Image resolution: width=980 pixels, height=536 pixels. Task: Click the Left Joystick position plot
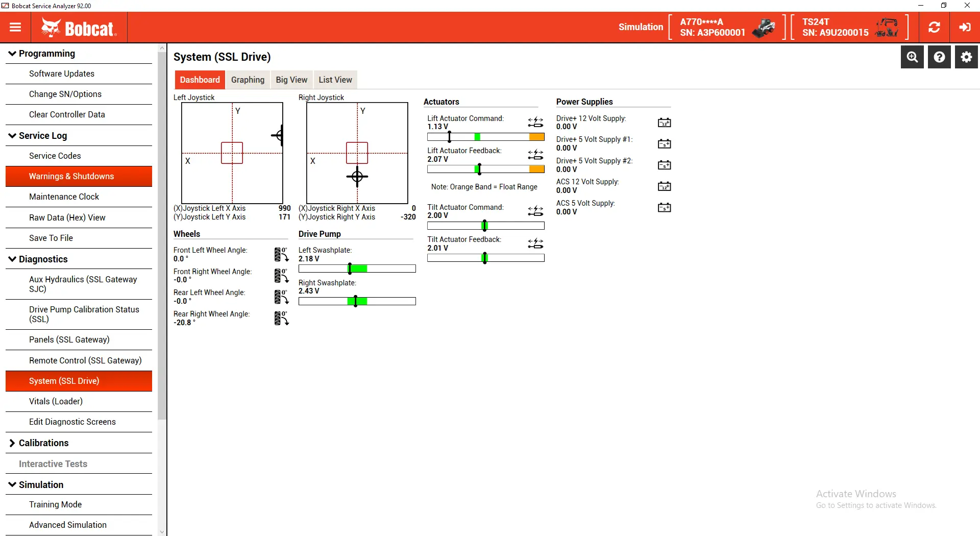232,153
